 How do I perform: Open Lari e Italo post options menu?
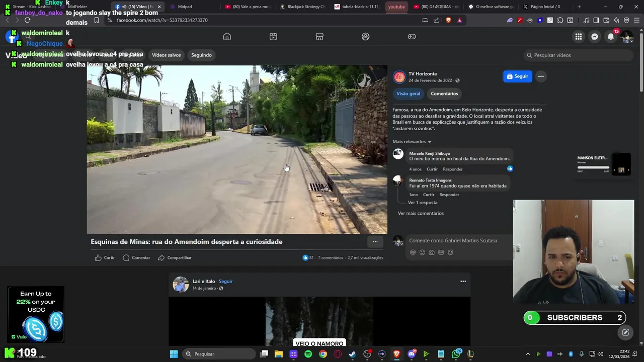pos(463,281)
